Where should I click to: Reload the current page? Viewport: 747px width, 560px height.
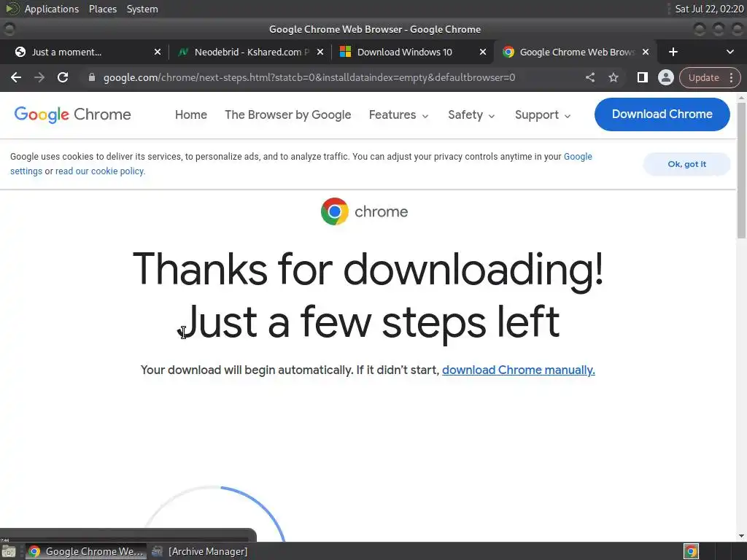tap(63, 77)
